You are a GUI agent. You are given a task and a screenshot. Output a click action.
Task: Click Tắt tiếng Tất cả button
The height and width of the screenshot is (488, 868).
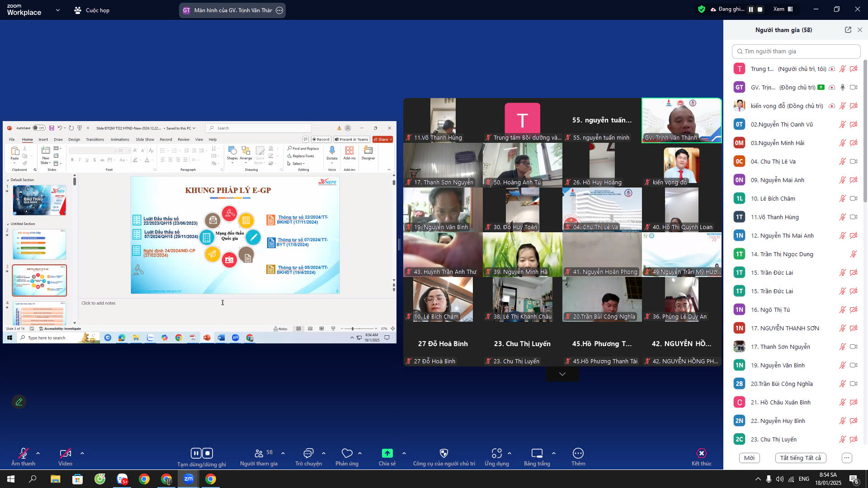(800, 458)
